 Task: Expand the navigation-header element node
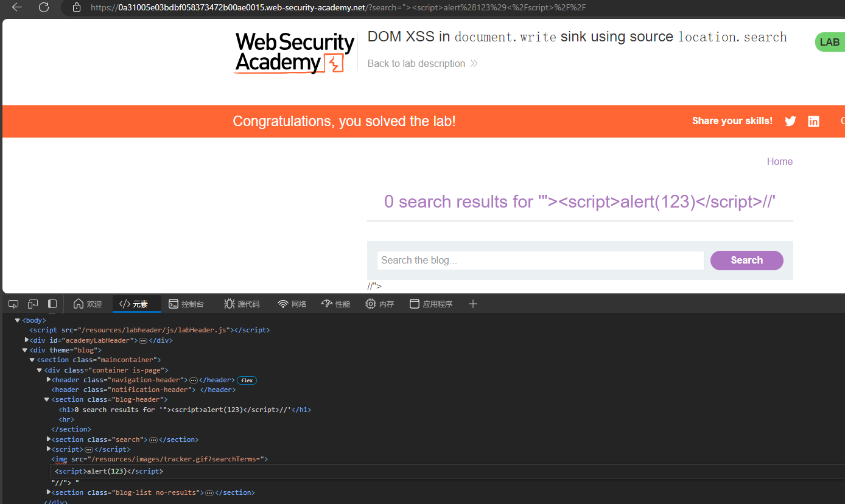tap(49, 379)
